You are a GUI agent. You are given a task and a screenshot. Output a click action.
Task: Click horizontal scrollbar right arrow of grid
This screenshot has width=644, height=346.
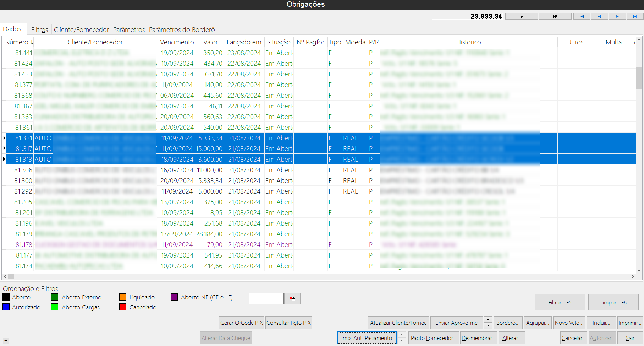click(x=633, y=276)
